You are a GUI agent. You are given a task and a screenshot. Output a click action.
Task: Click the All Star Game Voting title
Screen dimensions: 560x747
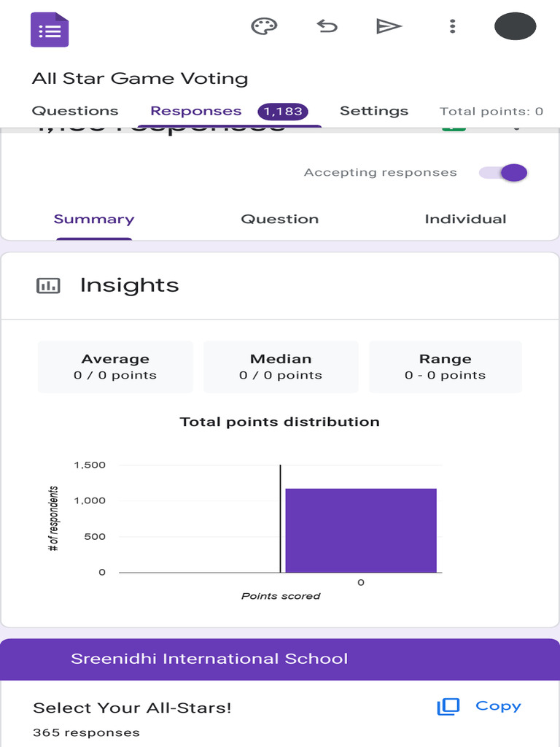click(140, 79)
